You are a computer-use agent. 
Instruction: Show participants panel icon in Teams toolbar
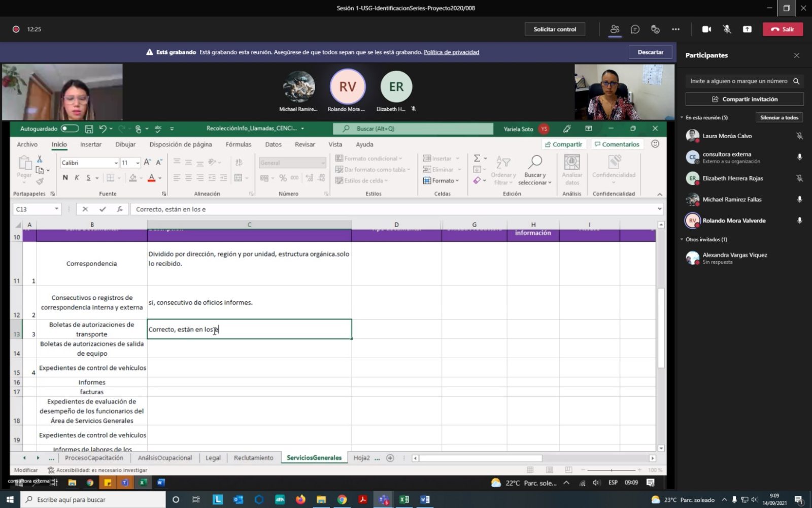pyautogui.click(x=615, y=29)
